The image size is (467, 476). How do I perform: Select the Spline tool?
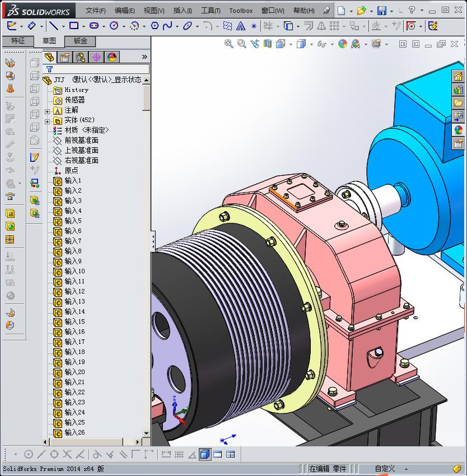tap(167, 26)
